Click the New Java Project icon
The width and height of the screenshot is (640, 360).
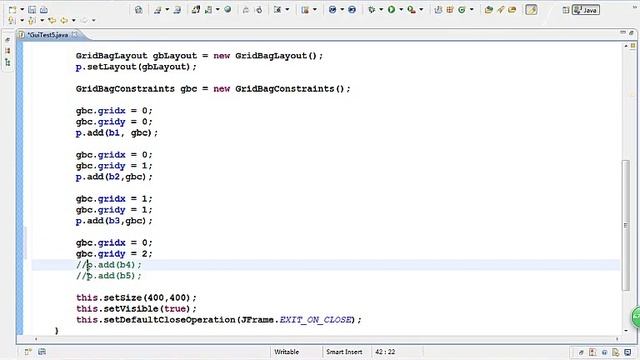(x=438, y=9)
